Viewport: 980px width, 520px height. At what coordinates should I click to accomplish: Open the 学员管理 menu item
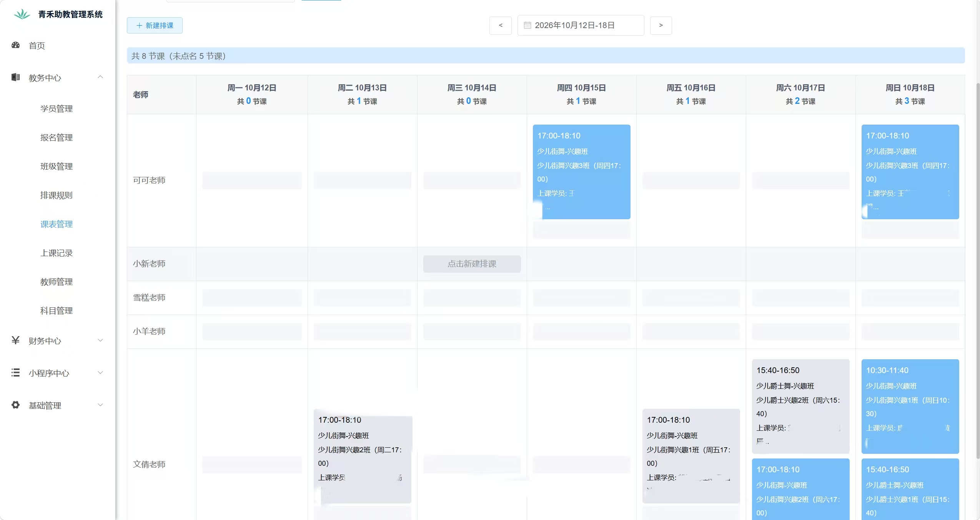pos(57,109)
